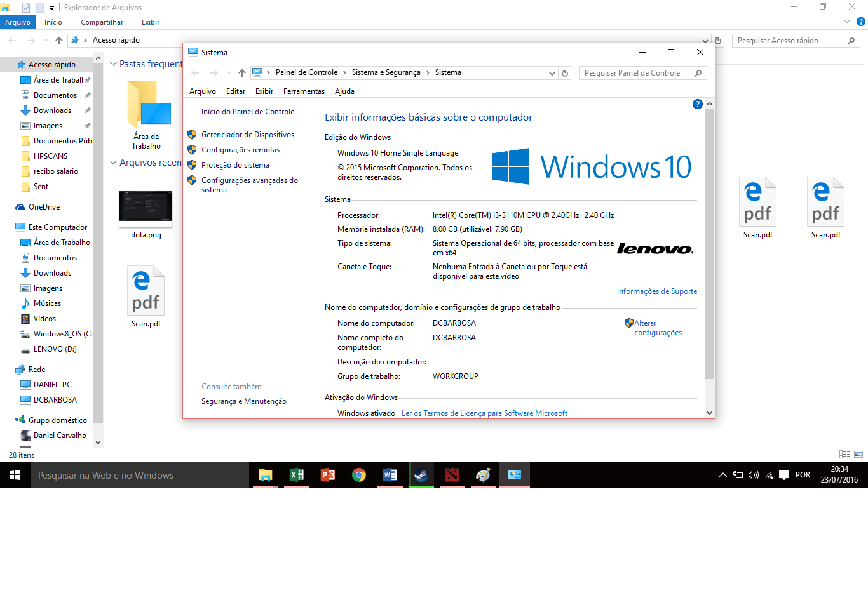Viewport: 868px width, 593px height.
Task: Open Word from the taskbar
Action: (390, 475)
